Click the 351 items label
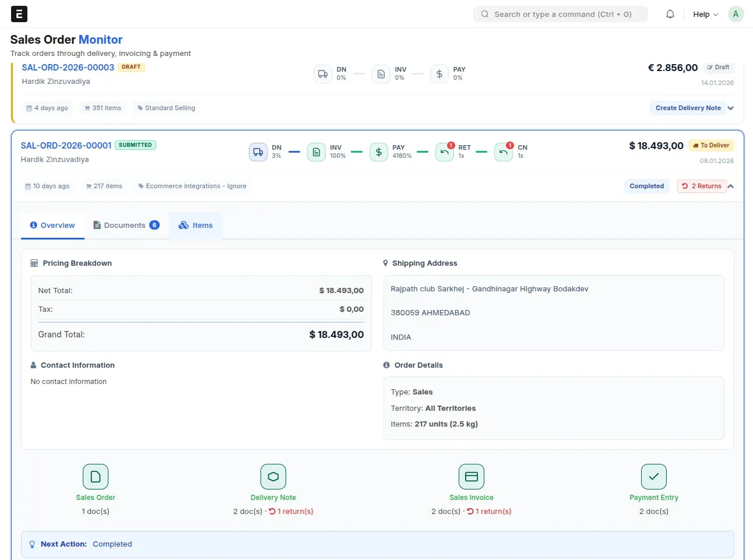 point(103,108)
